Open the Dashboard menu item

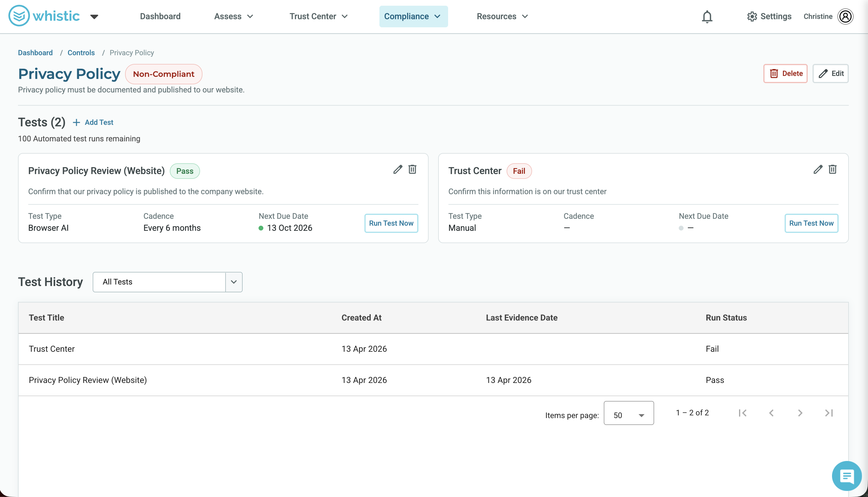pos(160,17)
